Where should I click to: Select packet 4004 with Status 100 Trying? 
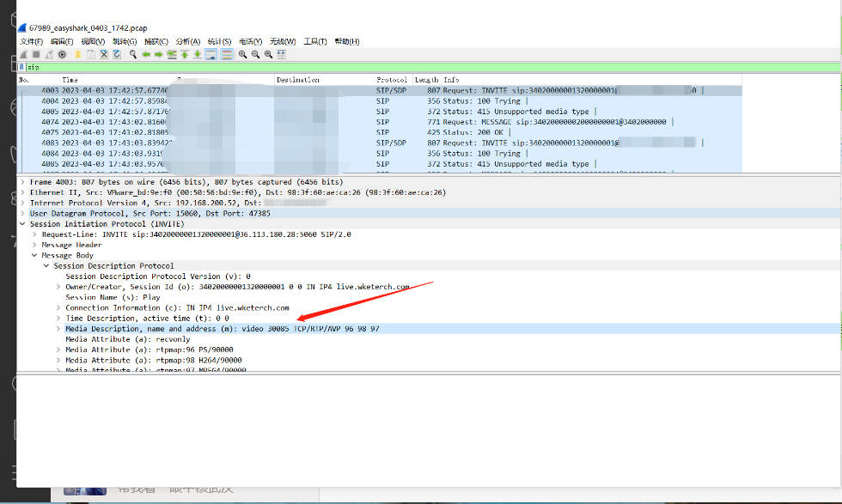380,101
